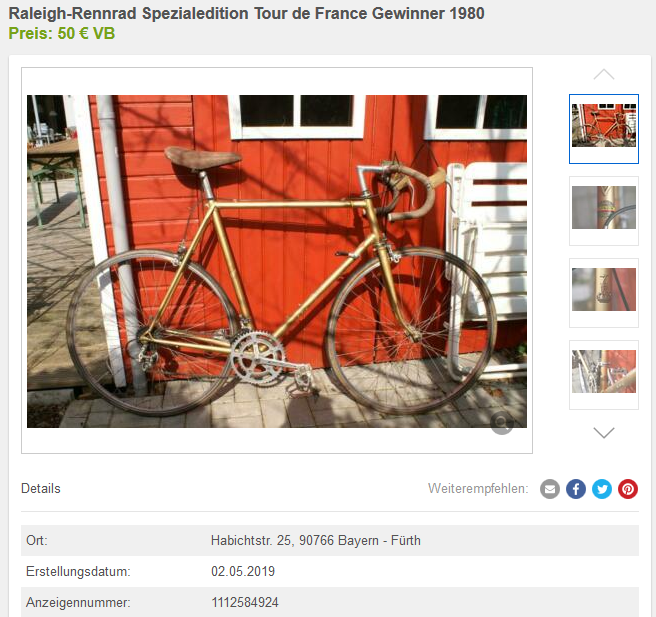Show previous thumbnails with up chevron
Viewport: 656px width, 617px height.
tap(604, 74)
